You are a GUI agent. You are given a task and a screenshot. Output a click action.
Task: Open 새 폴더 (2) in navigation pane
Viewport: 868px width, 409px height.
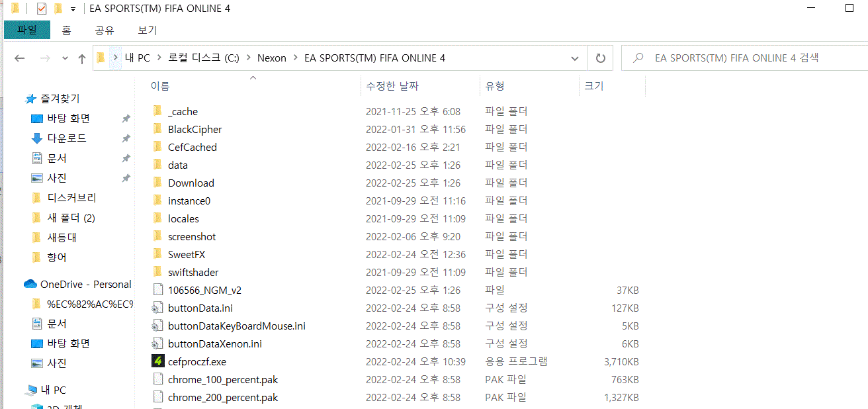[71, 218]
